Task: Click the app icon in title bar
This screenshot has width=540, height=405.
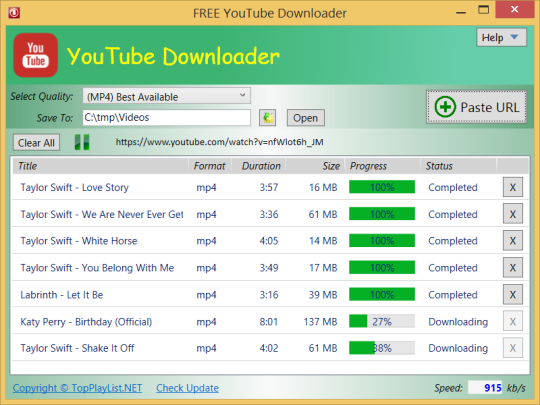Action: click(14, 13)
